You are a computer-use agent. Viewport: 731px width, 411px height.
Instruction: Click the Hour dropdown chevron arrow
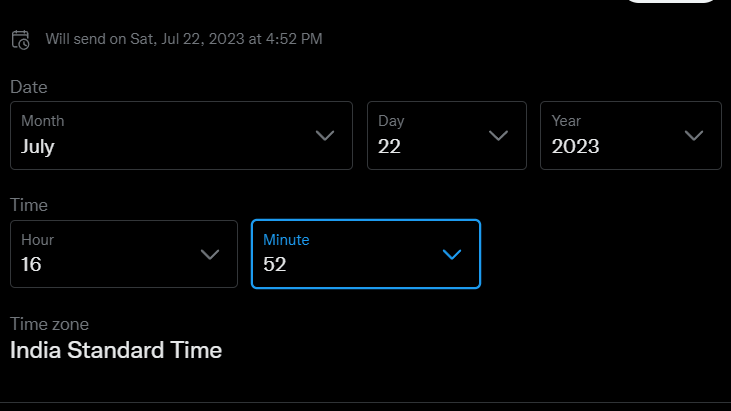tap(210, 254)
